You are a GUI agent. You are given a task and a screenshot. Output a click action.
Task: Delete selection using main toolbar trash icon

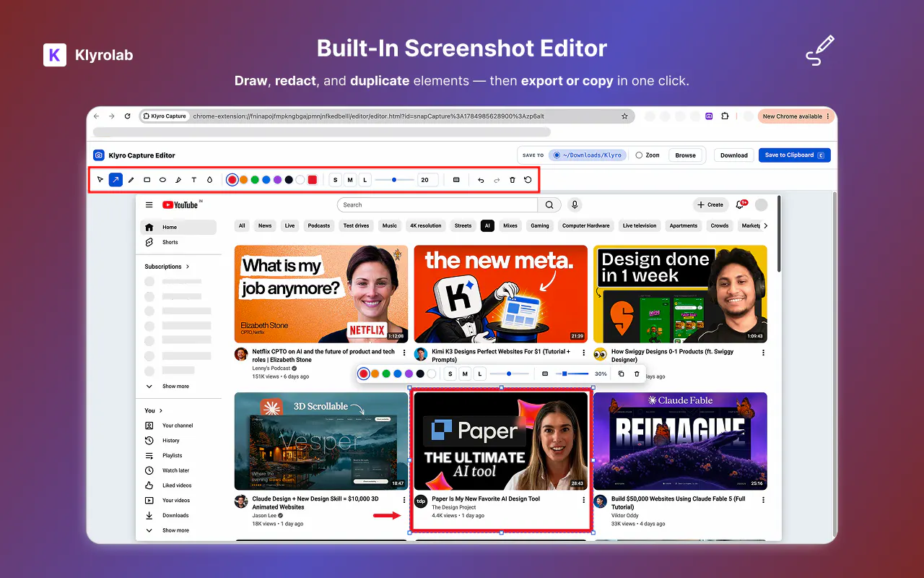(513, 180)
